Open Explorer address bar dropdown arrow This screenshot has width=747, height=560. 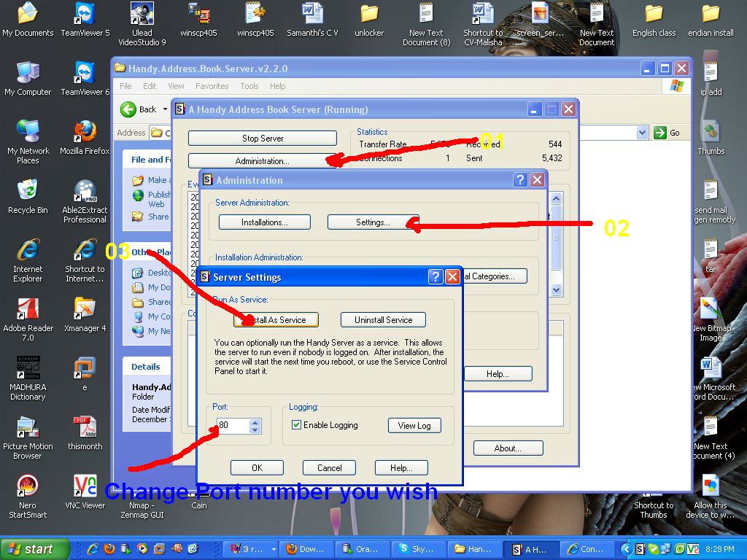pyautogui.click(x=642, y=133)
